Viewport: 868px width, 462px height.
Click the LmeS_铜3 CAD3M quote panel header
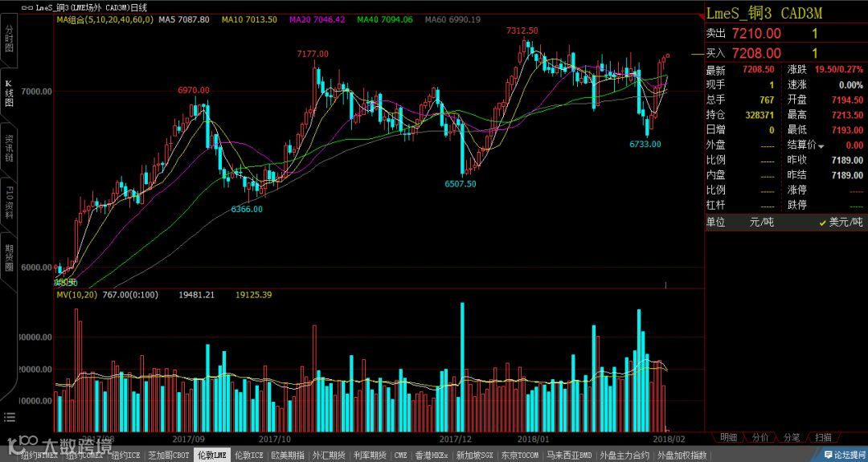[764, 14]
